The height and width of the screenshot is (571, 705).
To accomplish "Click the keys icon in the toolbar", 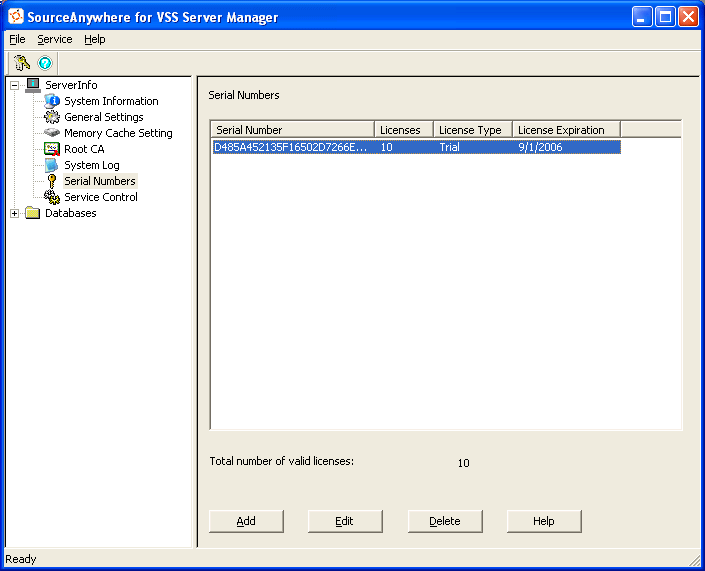I will click(22, 62).
